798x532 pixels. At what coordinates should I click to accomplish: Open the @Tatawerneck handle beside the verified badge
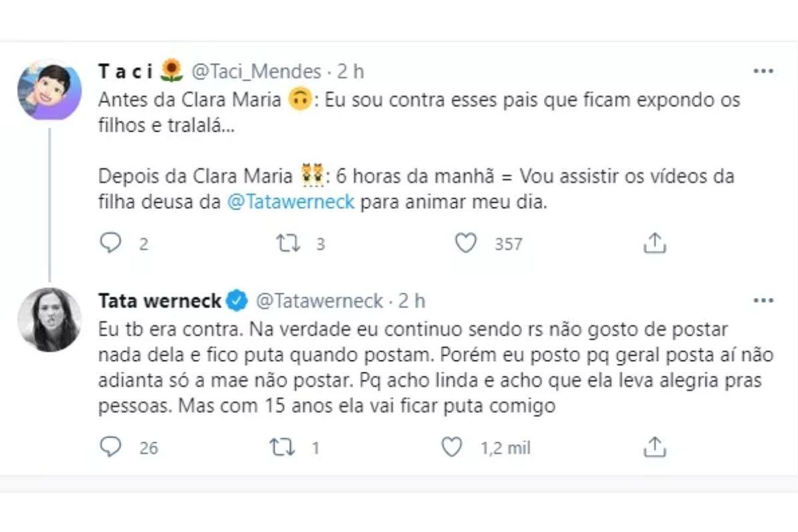pos(319,301)
